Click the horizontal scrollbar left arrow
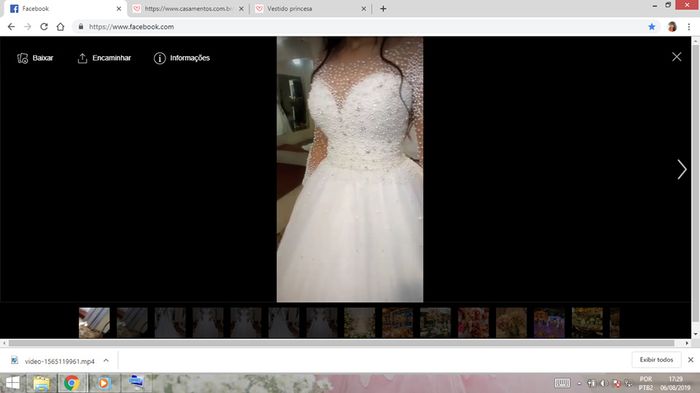 [4, 343]
